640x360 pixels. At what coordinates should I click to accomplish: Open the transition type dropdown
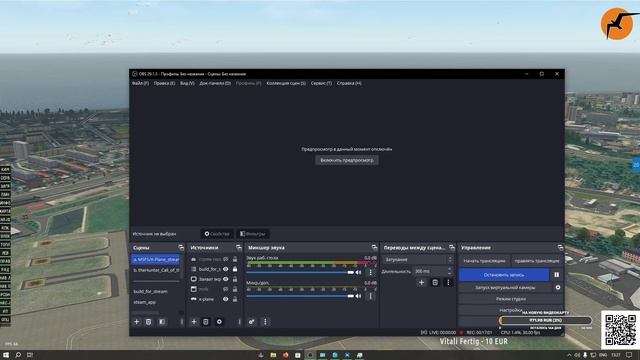point(418,259)
